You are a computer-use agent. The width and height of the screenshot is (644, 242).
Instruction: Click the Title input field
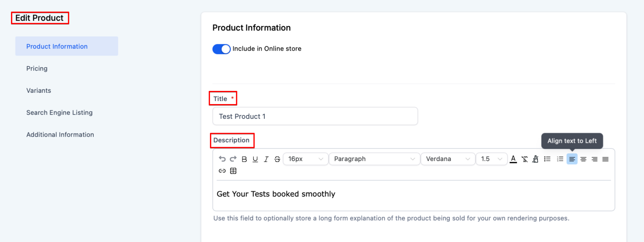click(x=315, y=116)
